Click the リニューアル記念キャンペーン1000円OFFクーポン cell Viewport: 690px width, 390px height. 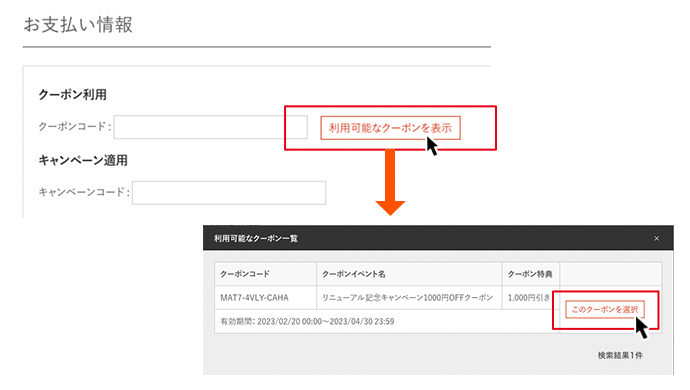pyautogui.click(x=409, y=298)
